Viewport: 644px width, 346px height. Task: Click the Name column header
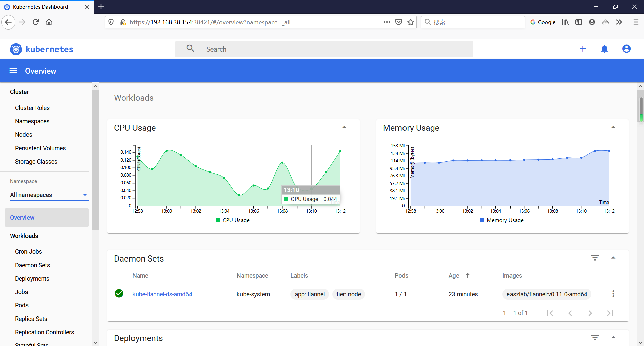pyautogui.click(x=140, y=276)
